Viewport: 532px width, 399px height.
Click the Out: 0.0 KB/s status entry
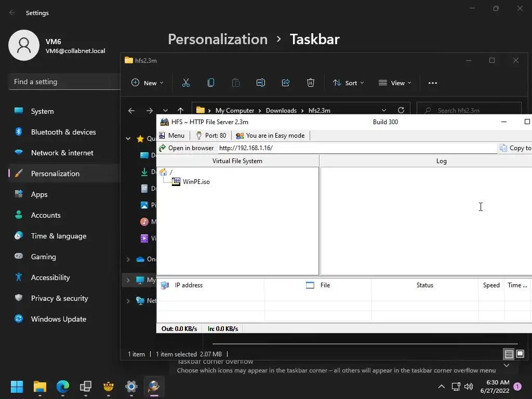[x=179, y=329]
